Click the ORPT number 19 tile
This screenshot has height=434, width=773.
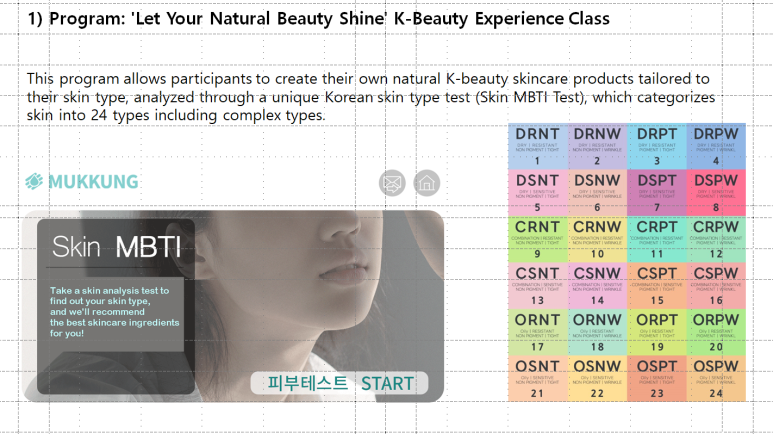[x=657, y=333]
